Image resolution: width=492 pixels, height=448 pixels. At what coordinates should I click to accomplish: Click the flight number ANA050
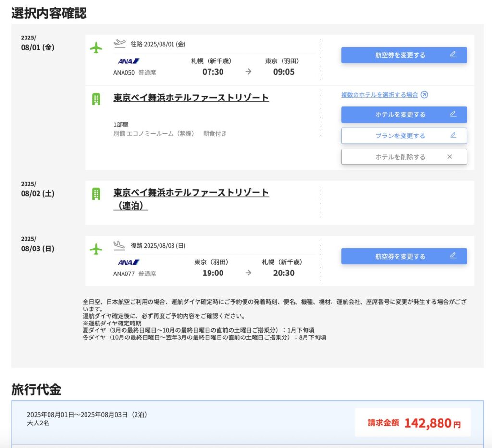[123, 73]
